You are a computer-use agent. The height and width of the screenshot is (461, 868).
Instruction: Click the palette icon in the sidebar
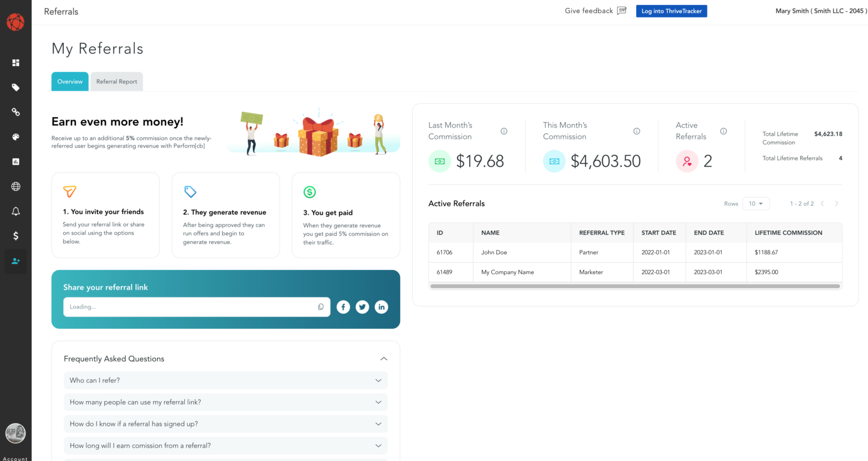pyautogui.click(x=15, y=137)
